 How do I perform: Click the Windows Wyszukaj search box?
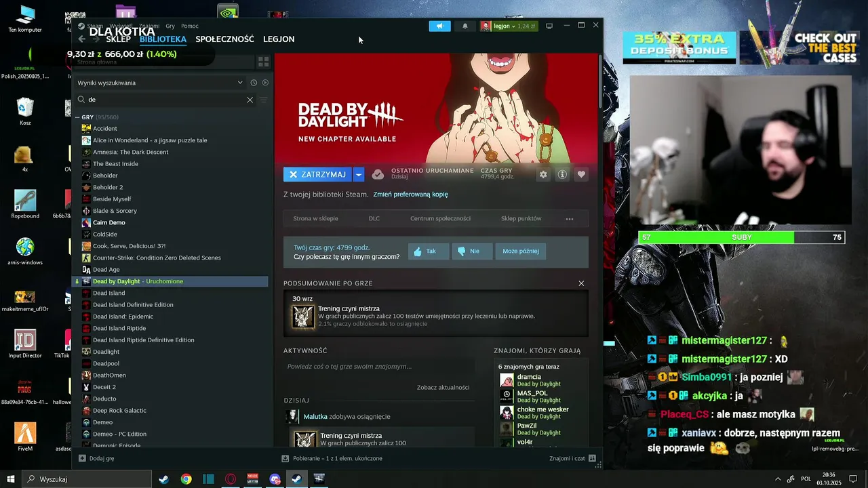pyautogui.click(x=87, y=479)
